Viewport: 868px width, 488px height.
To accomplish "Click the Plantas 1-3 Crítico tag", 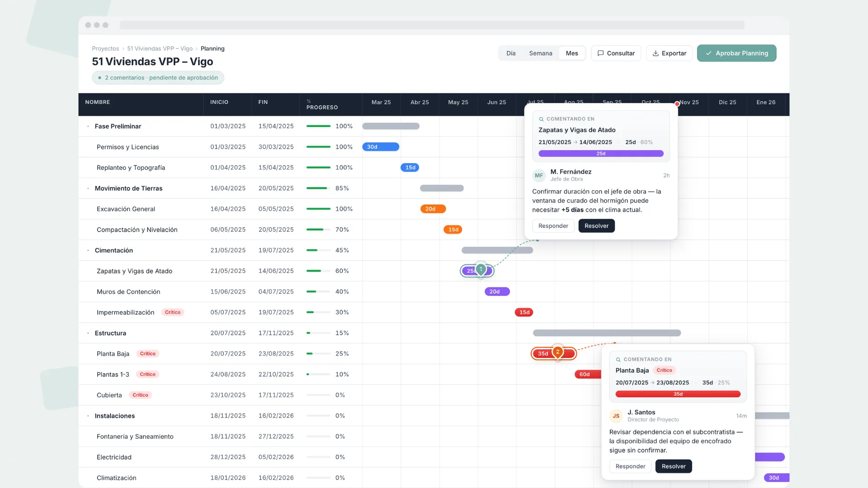I will (147, 374).
